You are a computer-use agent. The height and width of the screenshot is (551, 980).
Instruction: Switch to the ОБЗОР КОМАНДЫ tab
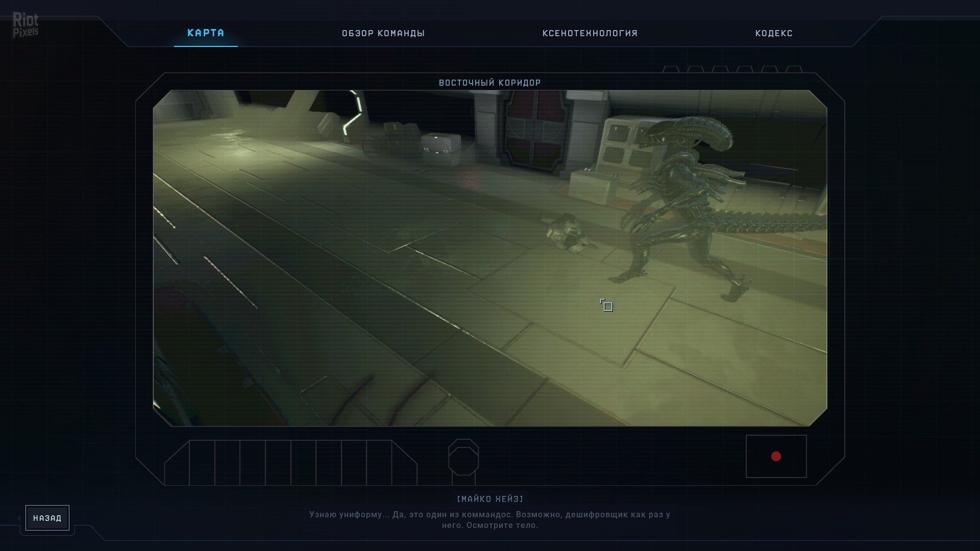coord(383,33)
